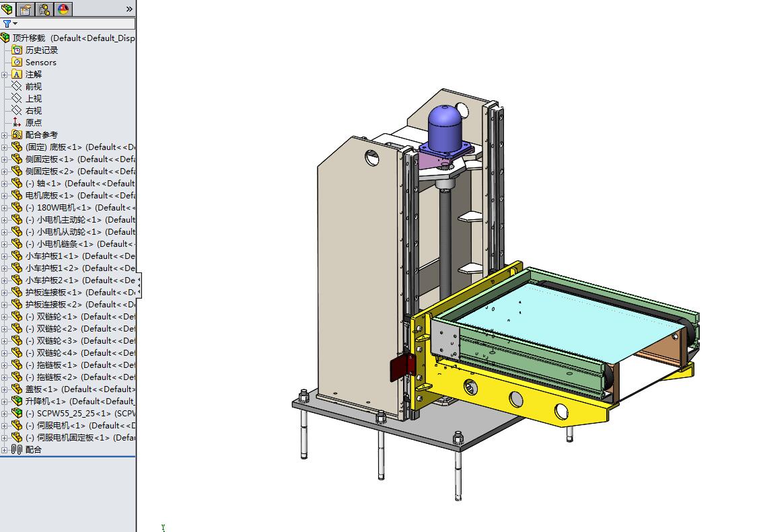This screenshot has width=757, height=532.
Task: Switch to the PropertyManager tab
Action: tap(26, 9)
